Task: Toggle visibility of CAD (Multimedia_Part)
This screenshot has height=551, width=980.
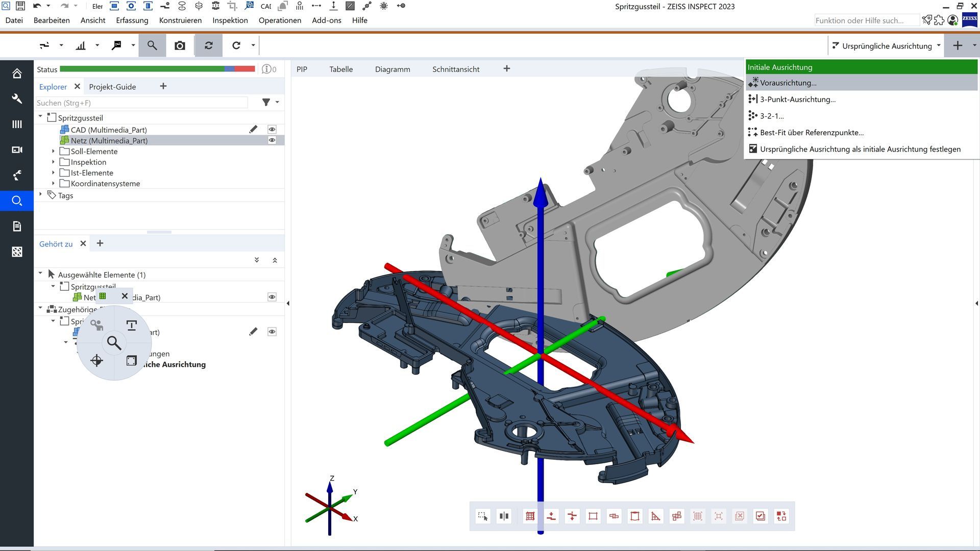Action: coord(272,130)
